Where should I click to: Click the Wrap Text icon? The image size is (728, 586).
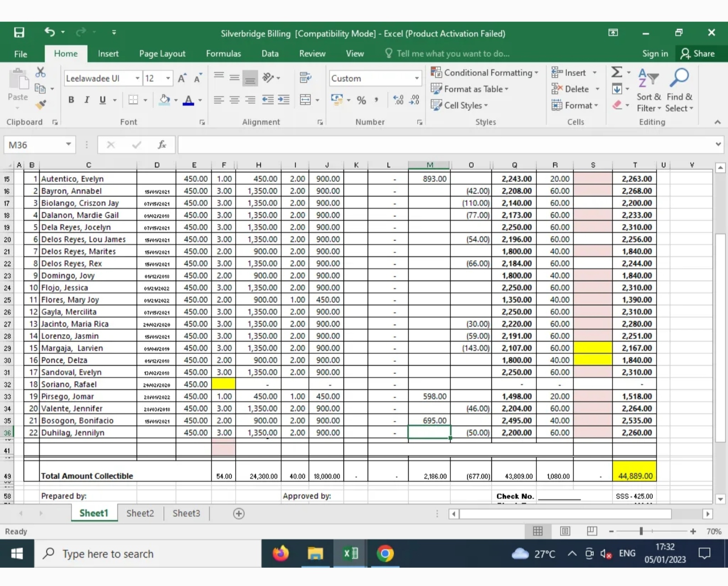click(305, 78)
